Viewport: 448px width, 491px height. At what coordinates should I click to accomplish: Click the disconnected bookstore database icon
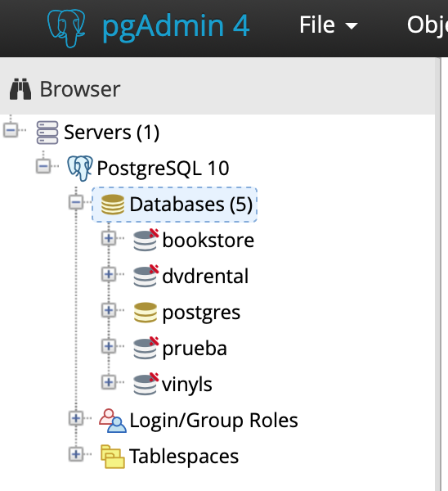(146, 240)
